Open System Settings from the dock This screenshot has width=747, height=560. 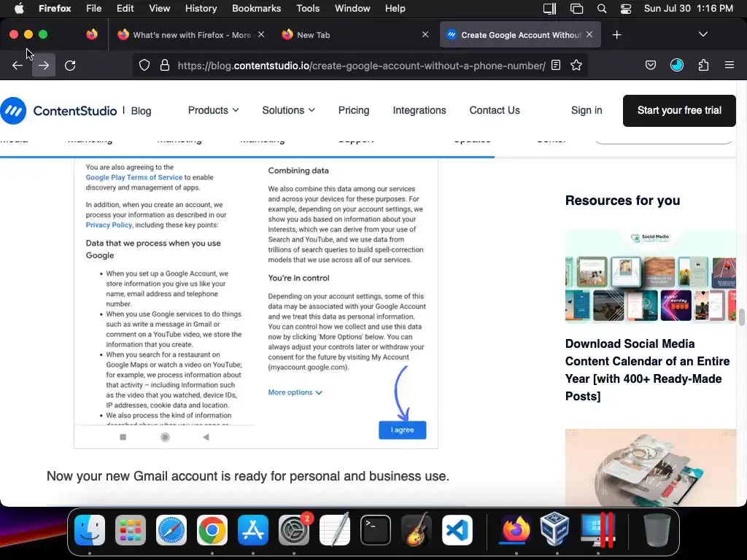tap(294, 530)
